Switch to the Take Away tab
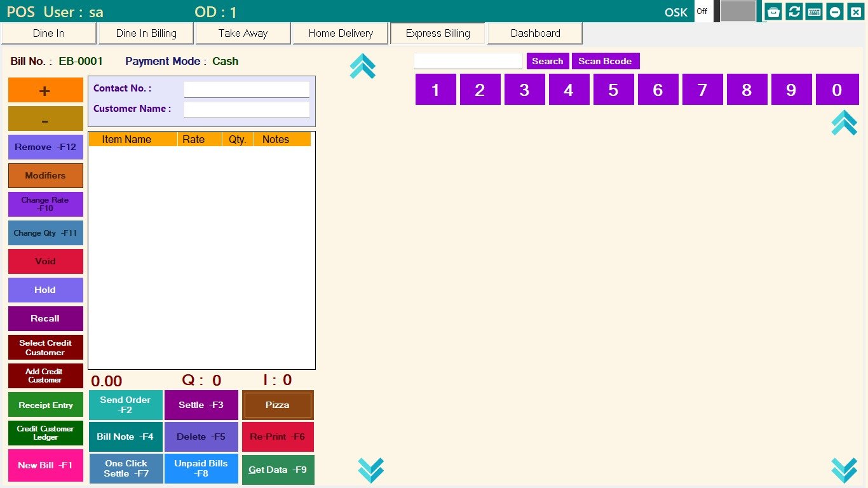This screenshot has height=488, width=868. point(243,34)
